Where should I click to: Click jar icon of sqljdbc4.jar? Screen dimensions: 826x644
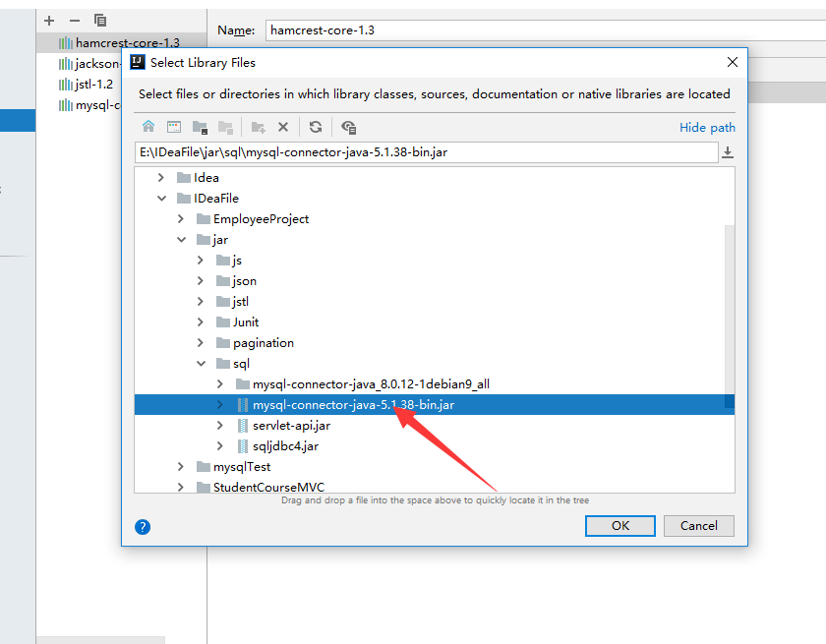pos(242,446)
